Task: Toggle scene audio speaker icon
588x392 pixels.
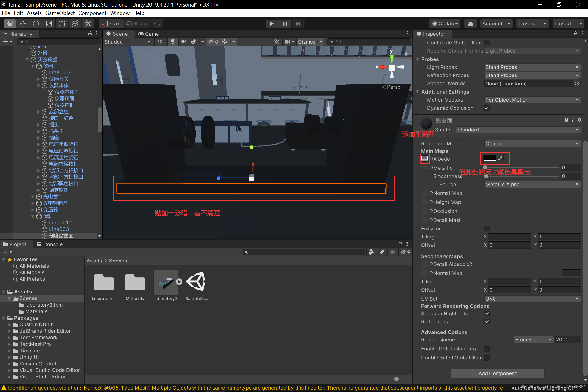Action: 183,42
